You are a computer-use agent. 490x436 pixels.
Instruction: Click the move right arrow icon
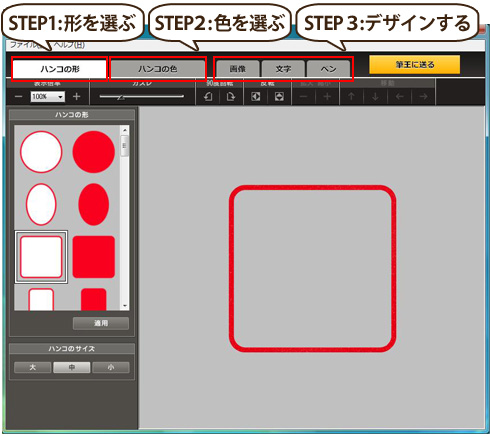[x=423, y=97]
